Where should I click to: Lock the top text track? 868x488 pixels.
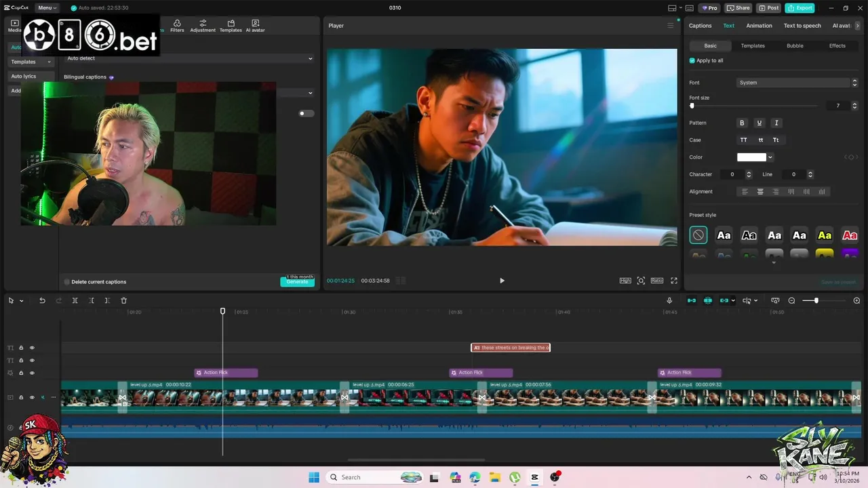pos(21,348)
